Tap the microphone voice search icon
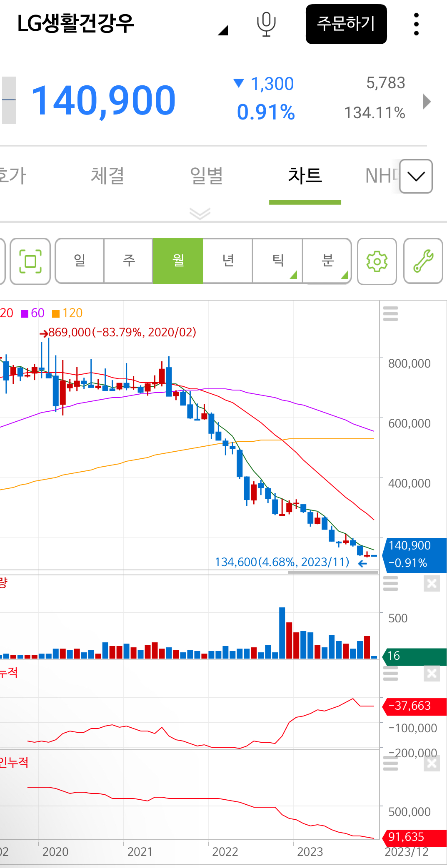Viewport: 447px width, 868px height. pos(266,24)
